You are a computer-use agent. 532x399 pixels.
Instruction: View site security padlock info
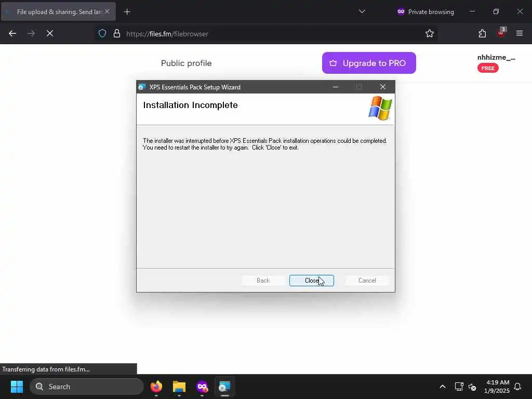coord(117,34)
